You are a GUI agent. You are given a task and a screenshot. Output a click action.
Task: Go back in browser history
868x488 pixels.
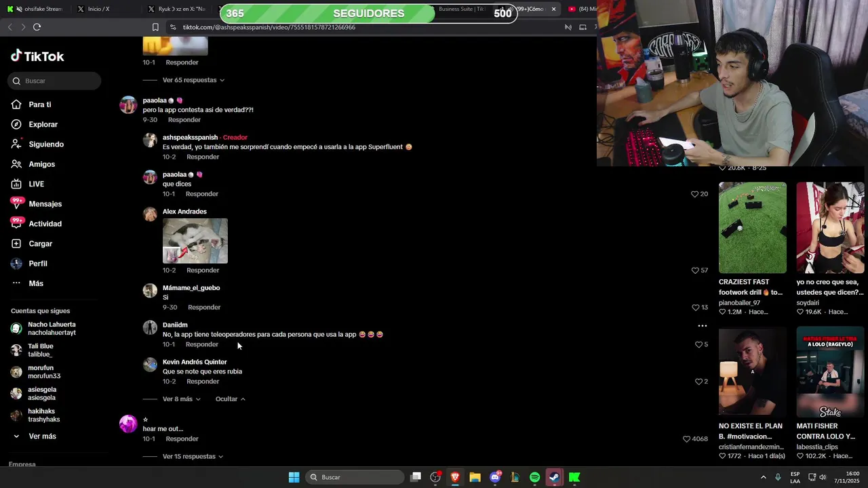tap(9, 27)
